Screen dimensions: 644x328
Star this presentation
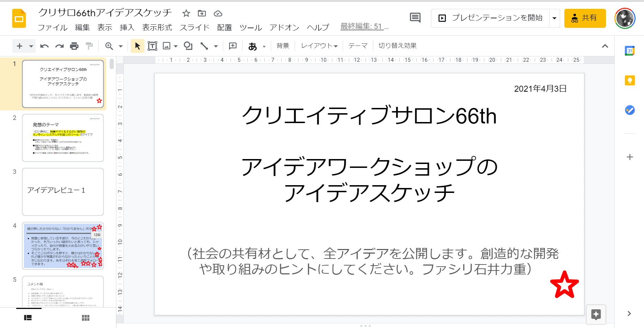tap(186, 13)
